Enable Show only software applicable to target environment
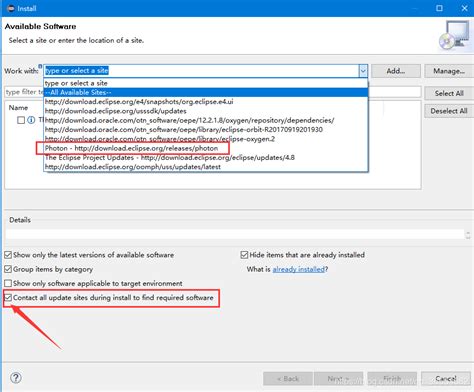Image resolution: width=474 pixels, height=392 pixels. pyautogui.click(x=8, y=283)
